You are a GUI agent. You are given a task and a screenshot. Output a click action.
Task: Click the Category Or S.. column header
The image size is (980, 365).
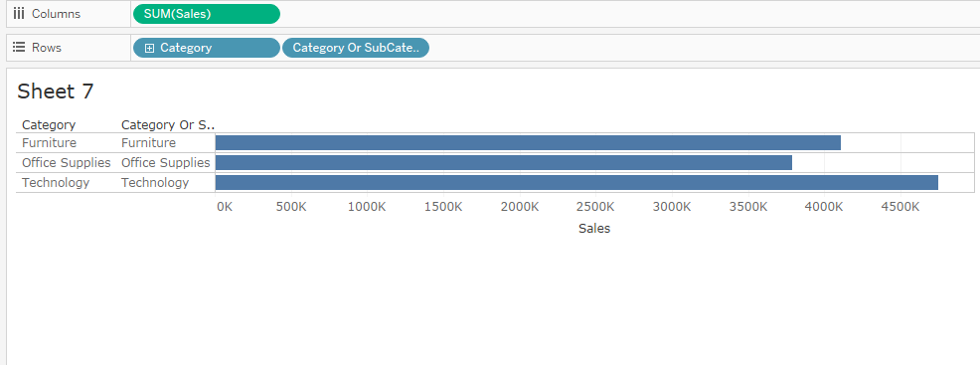point(168,125)
